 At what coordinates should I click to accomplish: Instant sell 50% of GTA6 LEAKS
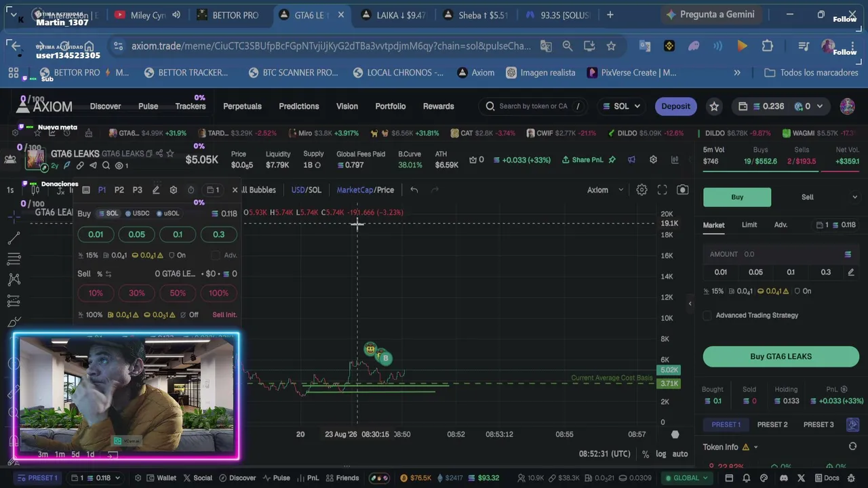(178, 293)
